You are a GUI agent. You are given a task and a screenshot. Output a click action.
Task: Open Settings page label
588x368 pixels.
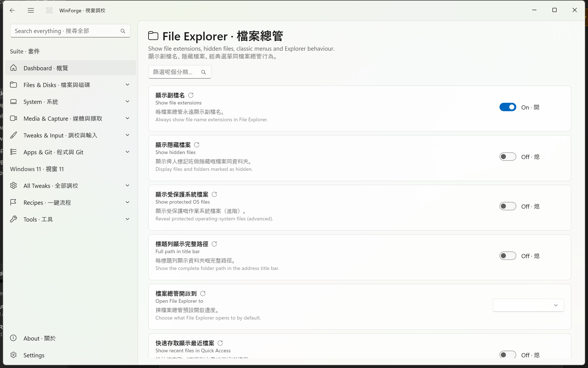click(x=34, y=355)
